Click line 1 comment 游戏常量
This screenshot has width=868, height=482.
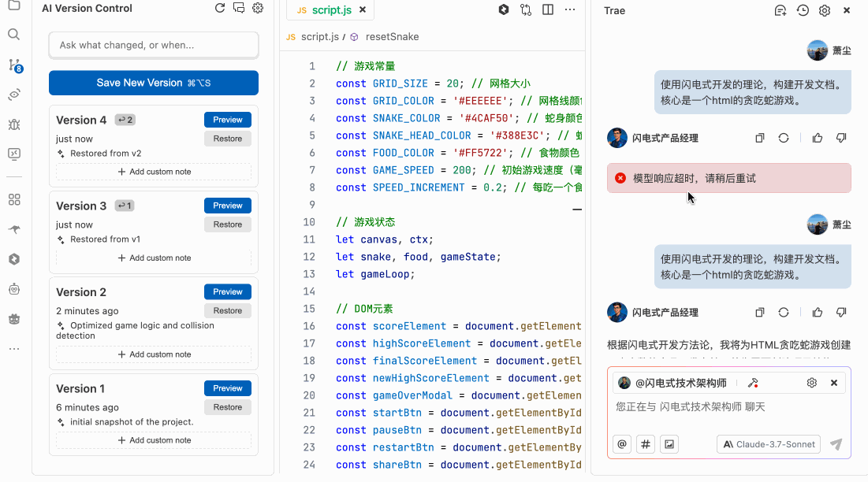365,66
